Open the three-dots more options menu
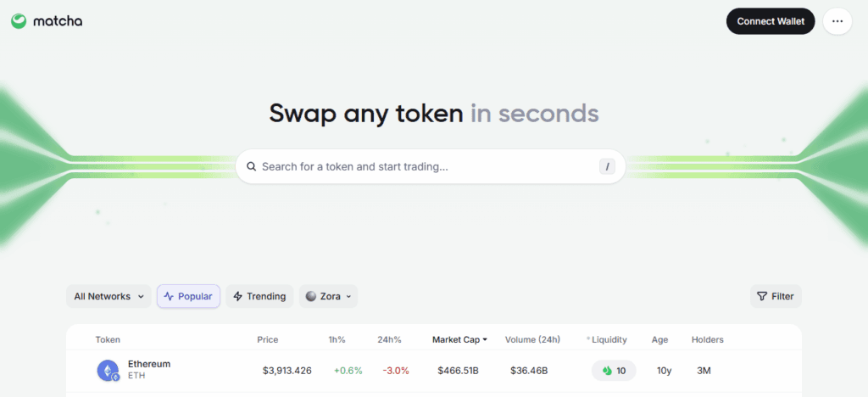Image resolution: width=868 pixels, height=397 pixels. tap(837, 21)
